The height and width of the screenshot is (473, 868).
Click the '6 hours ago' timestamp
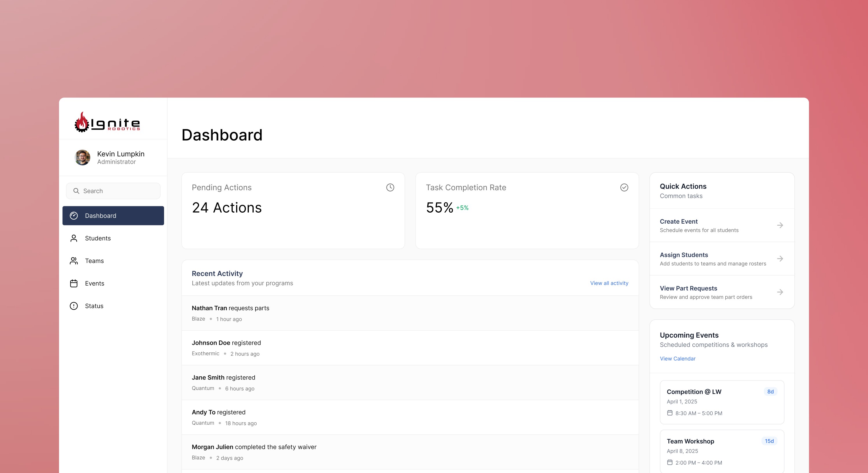point(240,389)
